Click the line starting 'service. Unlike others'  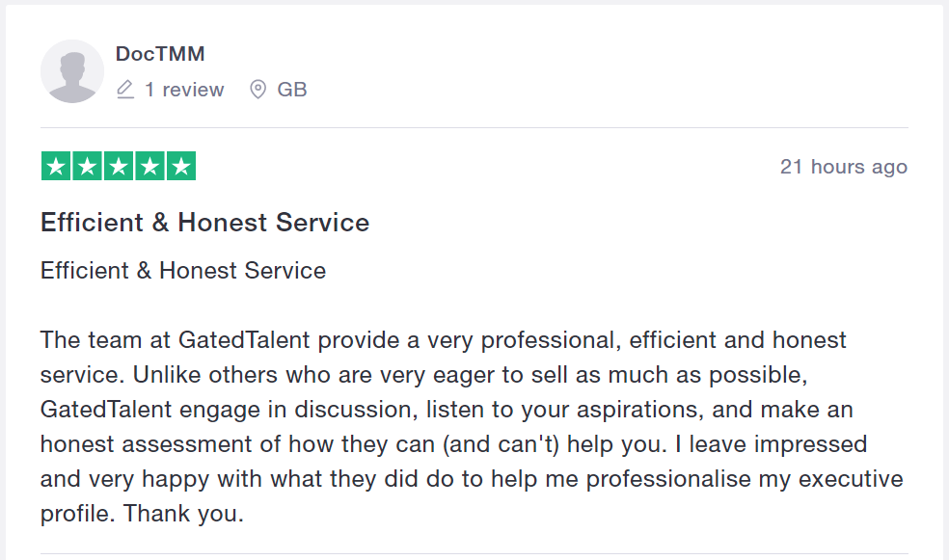point(423,375)
